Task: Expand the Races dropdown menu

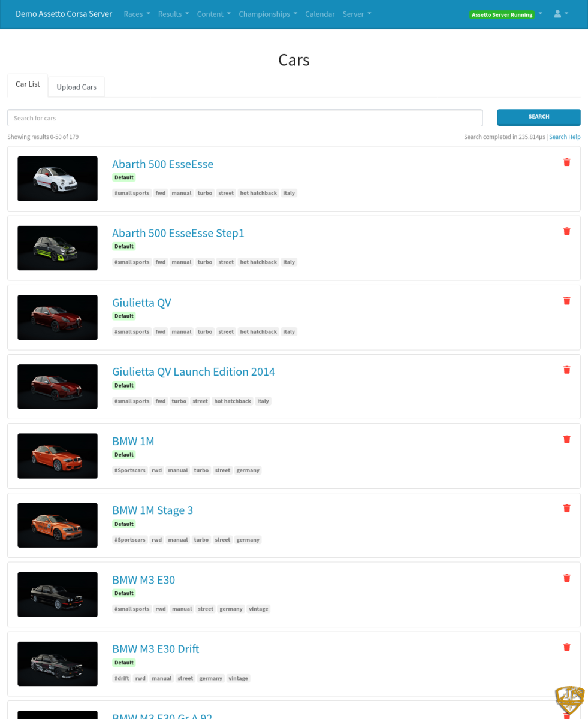Action: [137, 14]
